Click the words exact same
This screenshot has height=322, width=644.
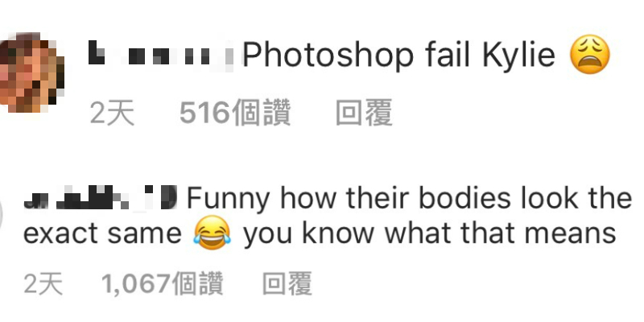tap(102, 233)
